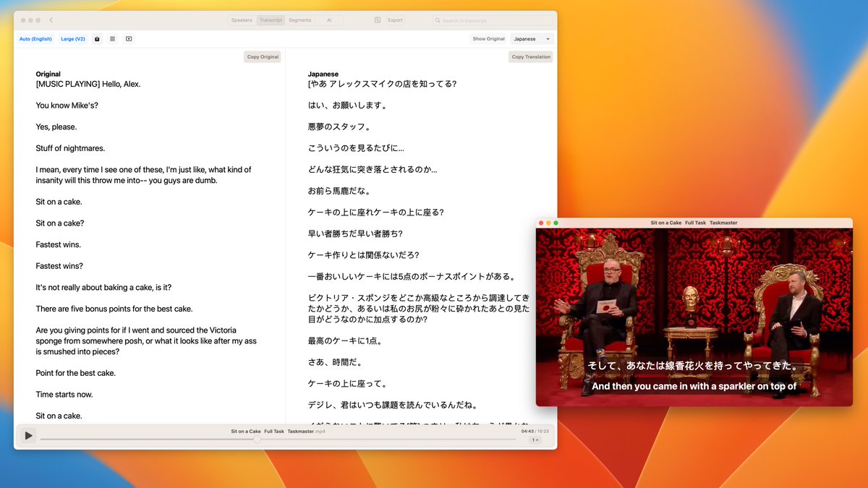Click the Japanese line "さあ、時間だ。"
Viewport: 868px width, 488px height.
335,362
